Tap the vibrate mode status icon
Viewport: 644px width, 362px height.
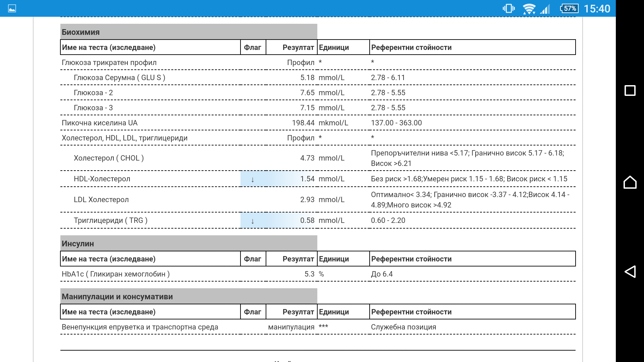point(508,9)
